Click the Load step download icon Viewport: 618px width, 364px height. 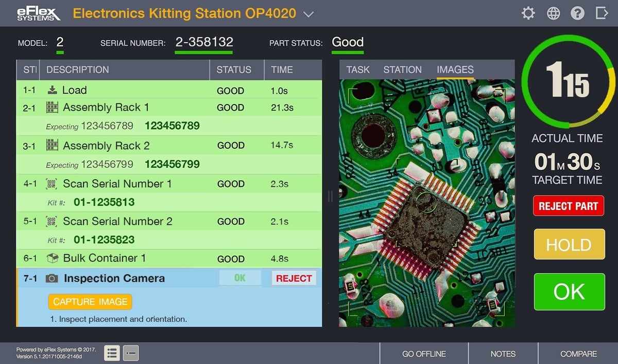pyautogui.click(x=52, y=90)
